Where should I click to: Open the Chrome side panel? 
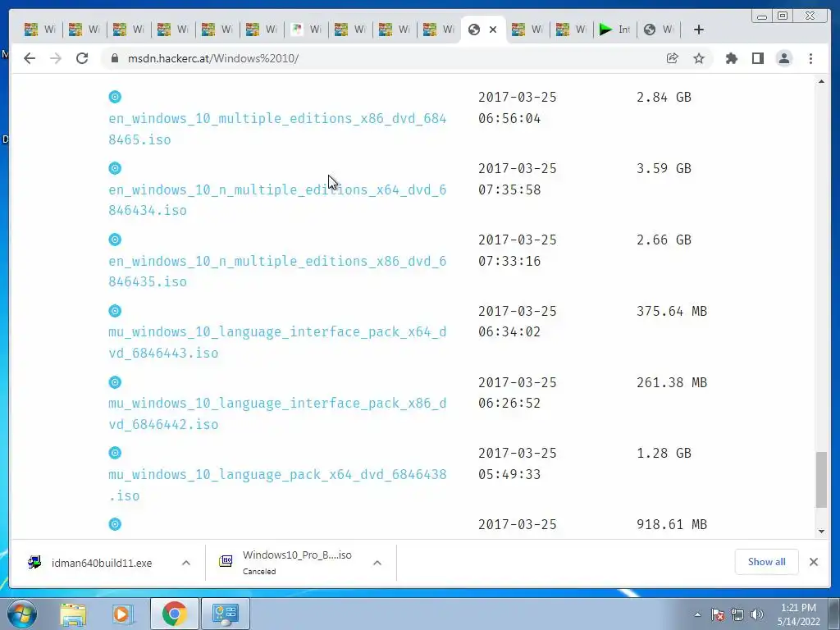pyautogui.click(x=757, y=58)
